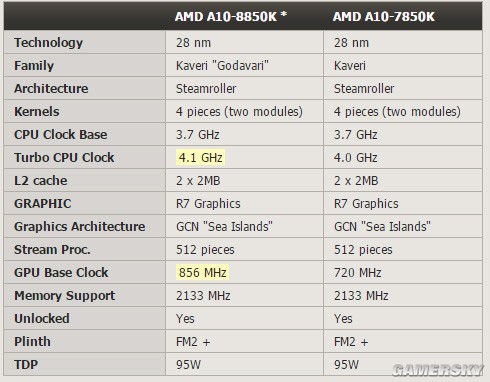Click the GRAPHIC row label

43,204
